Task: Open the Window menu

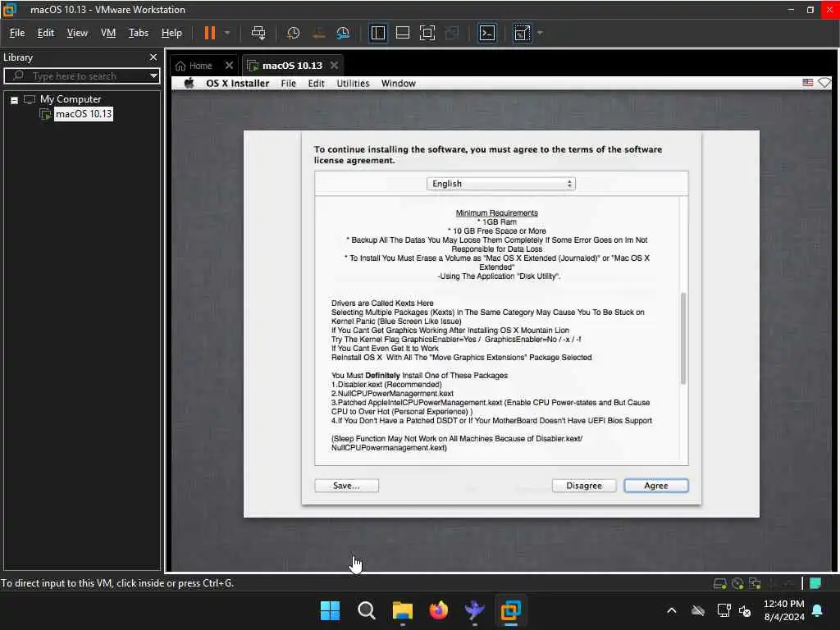Action: coord(398,83)
